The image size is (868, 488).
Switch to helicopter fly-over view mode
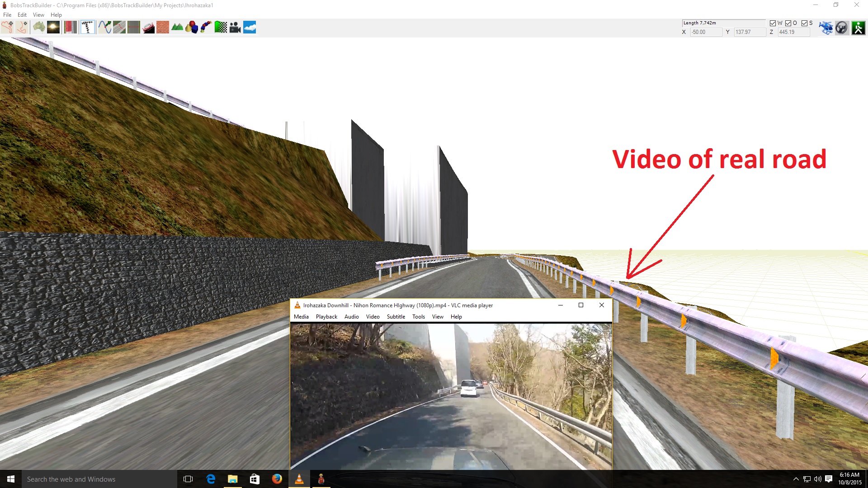tap(826, 28)
